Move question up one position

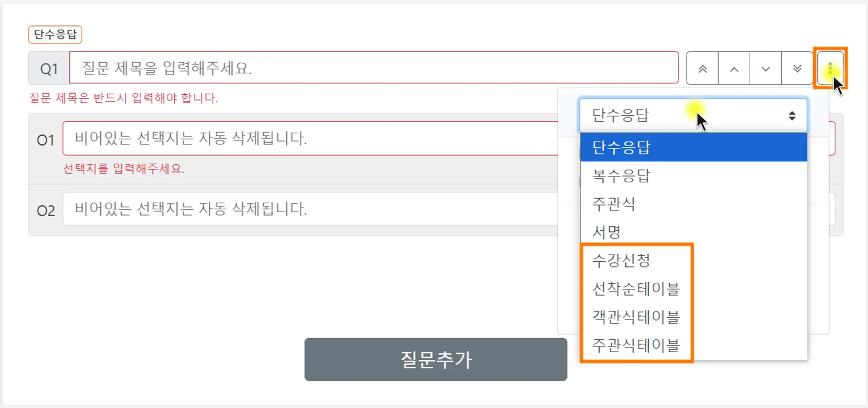[734, 68]
